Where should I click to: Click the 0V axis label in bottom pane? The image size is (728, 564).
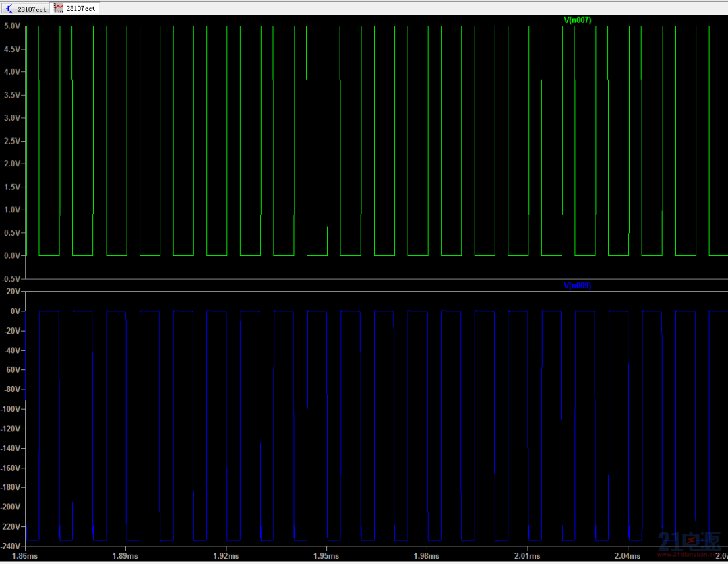16,311
